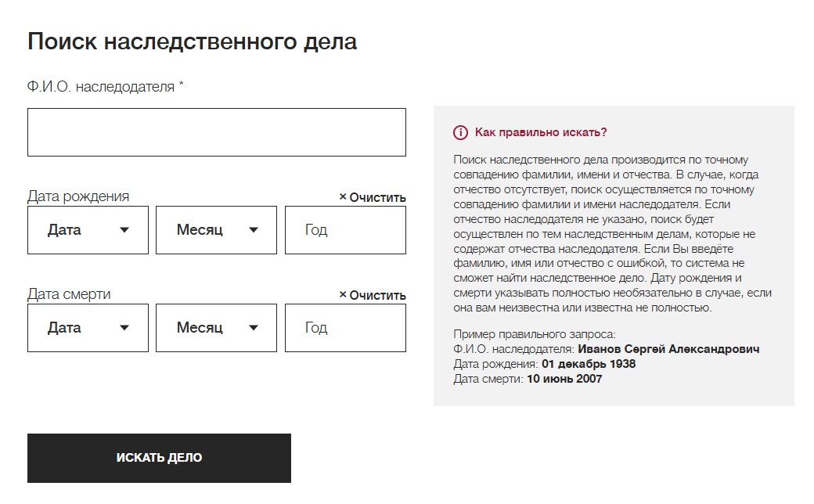Click the Ф.И.О. наследодателя input box

point(216,131)
